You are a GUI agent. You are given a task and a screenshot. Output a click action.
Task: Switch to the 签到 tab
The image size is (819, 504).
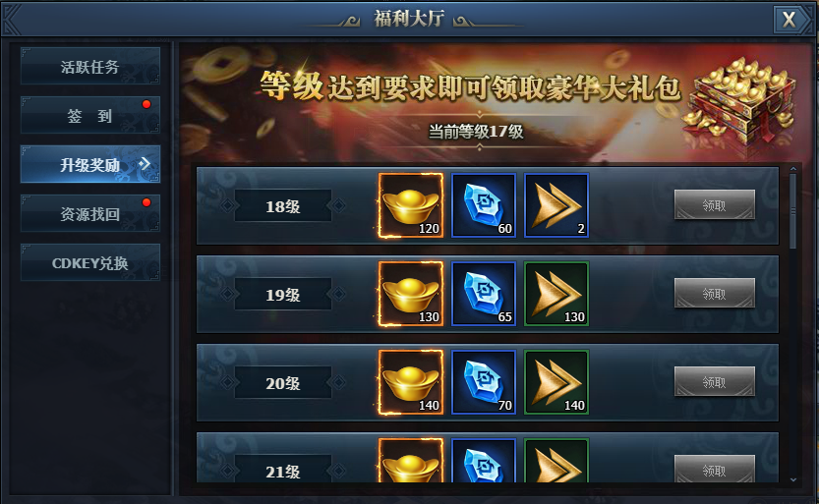coord(90,115)
